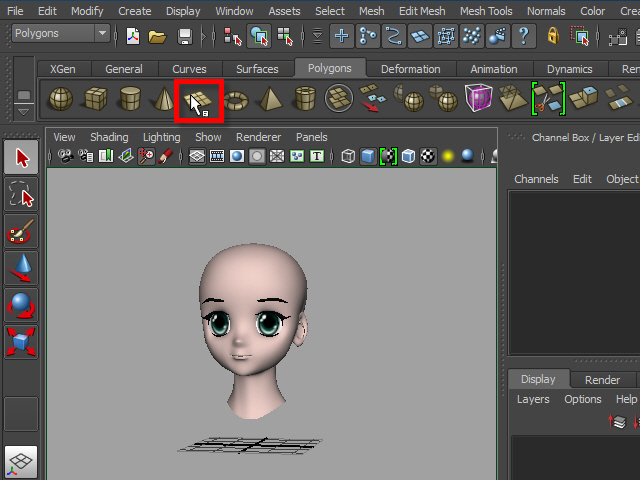Click the 2D pan/zoom magnifier icon
Screen dimensions: 640x480
click(x=146, y=156)
